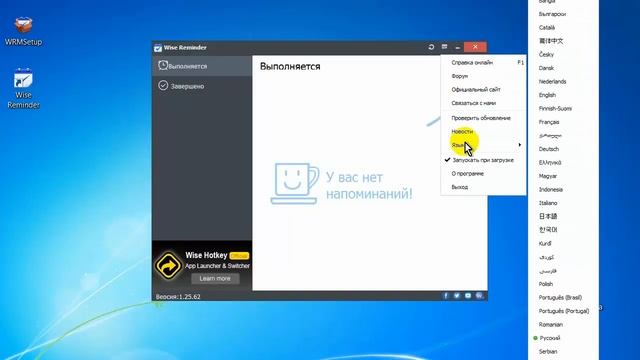Click the Wise Reminder title bar app icon

tap(158, 48)
